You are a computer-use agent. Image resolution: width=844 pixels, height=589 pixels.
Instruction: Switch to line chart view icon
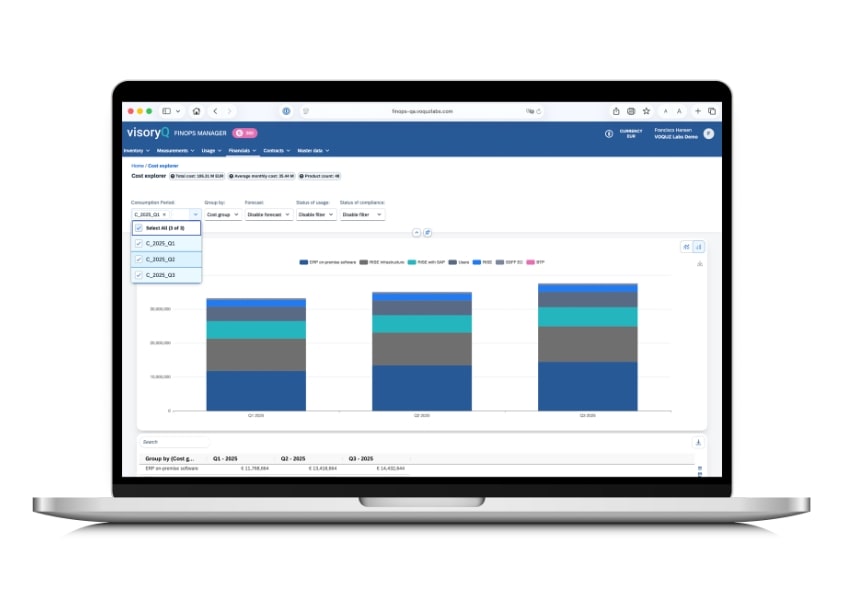coord(686,247)
